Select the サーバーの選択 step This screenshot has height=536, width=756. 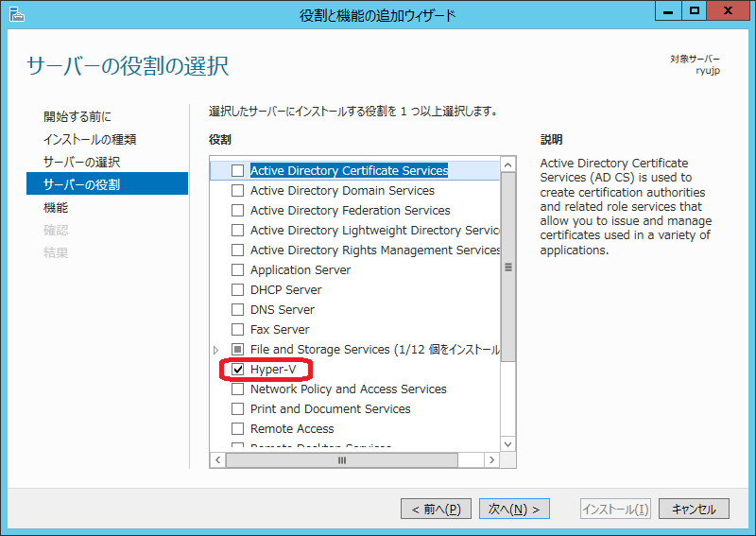tap(81, 162)
